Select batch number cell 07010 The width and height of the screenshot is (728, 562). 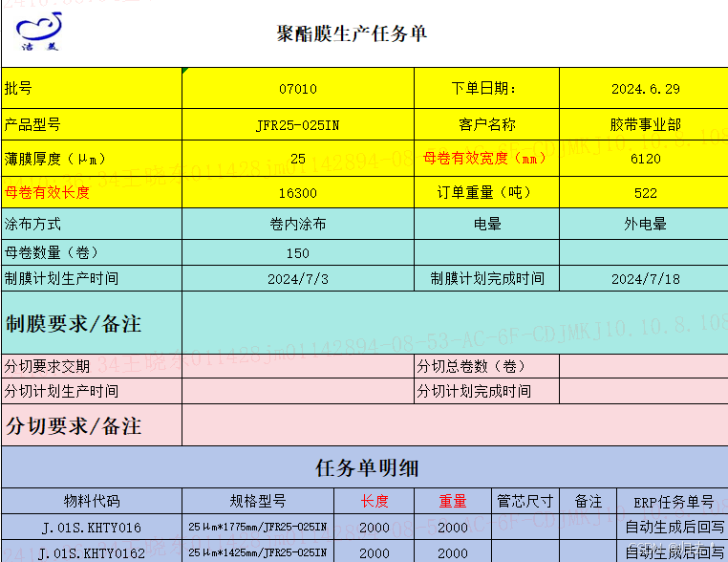(298, 88)
